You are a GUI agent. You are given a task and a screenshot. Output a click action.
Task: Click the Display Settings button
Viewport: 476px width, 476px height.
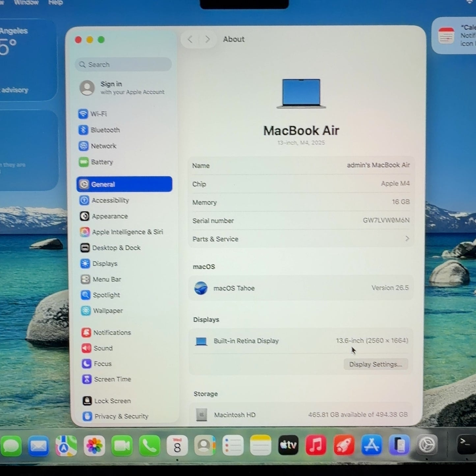pyautogui.click(x=376, y=364)
